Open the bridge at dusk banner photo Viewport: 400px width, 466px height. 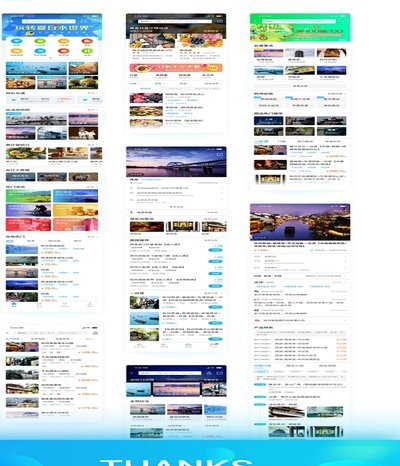click(176, 162)
